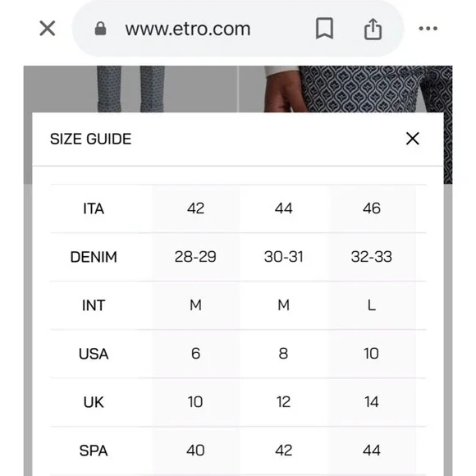This screenshot has width=476, height=476.
Task: Select the USA row label
Action: coord(94,354)
